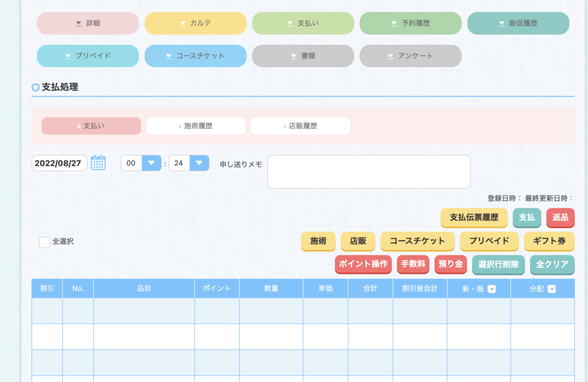Viewport: 588px width, 382px height.
Task: Expand the 詳細 section
Action: pos(88,24)
